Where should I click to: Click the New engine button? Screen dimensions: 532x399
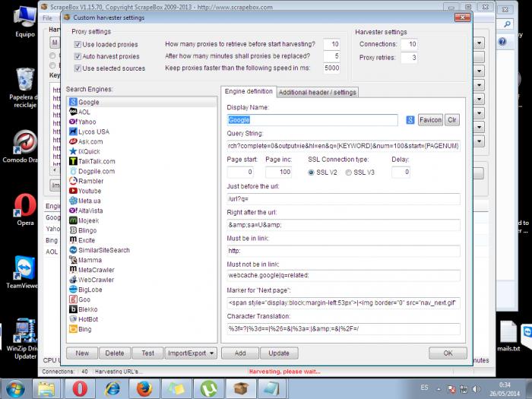[82, 353]
